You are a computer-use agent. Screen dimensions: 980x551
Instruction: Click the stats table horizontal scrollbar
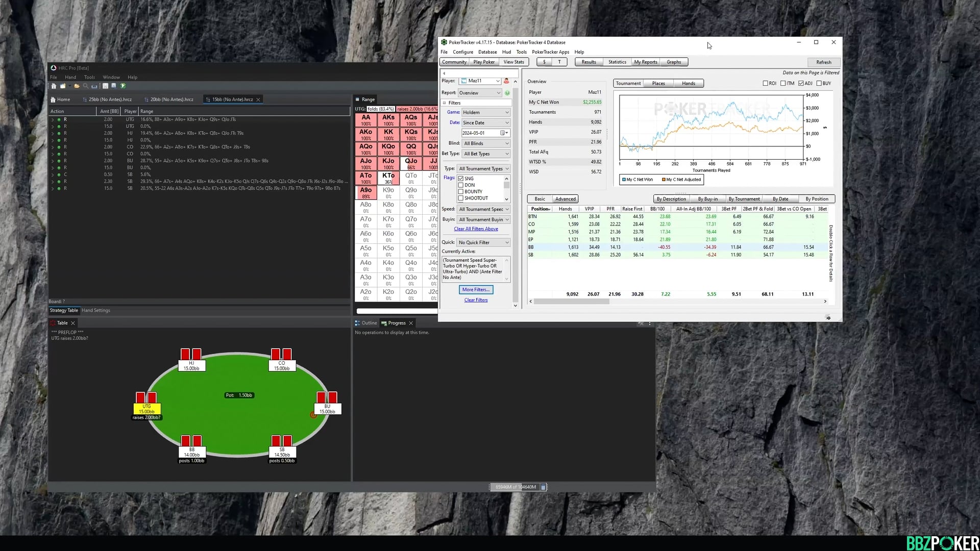pyautogui.click(x=572, y=302)
